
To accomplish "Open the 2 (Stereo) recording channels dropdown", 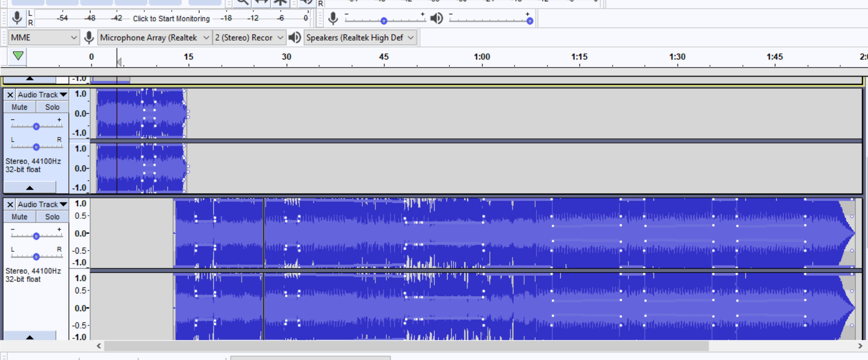I will coord(249,37).
